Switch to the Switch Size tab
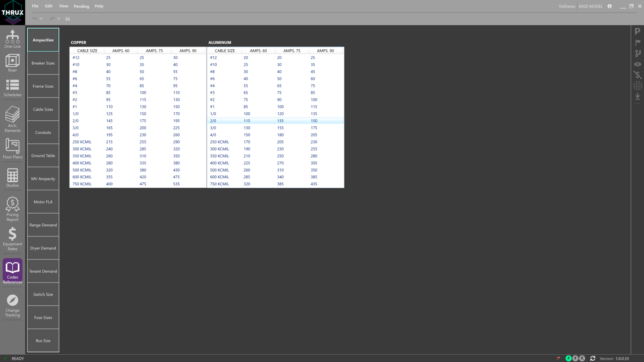The image size is (644, 362). pyautogui.click(x=43, y=294)
